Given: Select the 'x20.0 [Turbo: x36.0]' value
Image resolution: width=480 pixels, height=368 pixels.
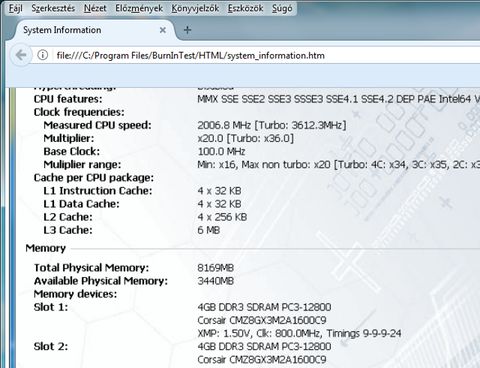Looking at the screenshot, I should click(246, 138).
